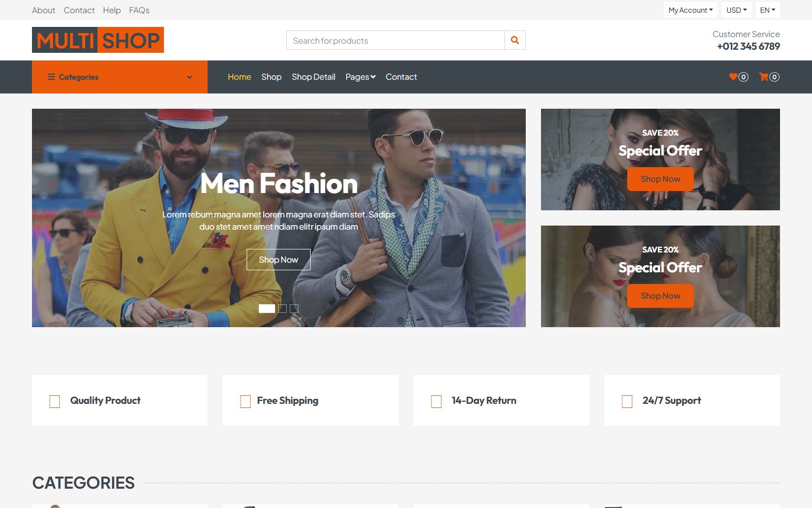The width and height of the screenshot is (812, 508).
Task: Open the Contact item in main navbar
Action: click(401, 77)
